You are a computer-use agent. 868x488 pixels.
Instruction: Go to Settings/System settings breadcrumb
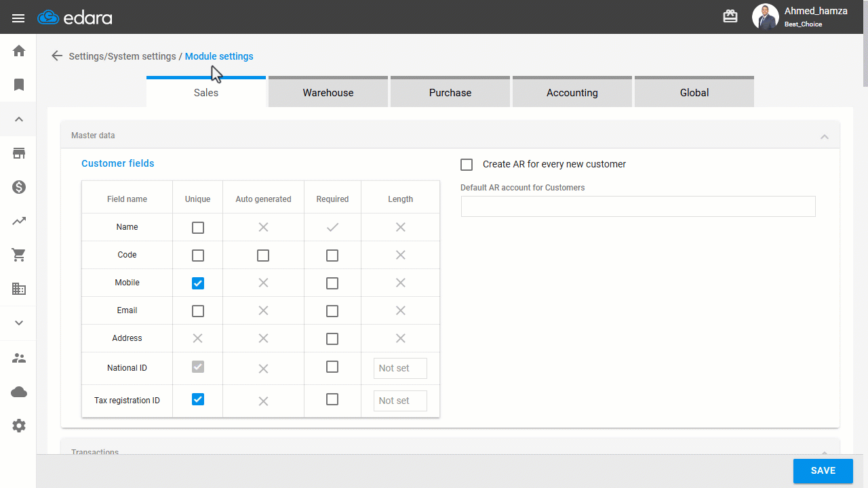(122, 56)
